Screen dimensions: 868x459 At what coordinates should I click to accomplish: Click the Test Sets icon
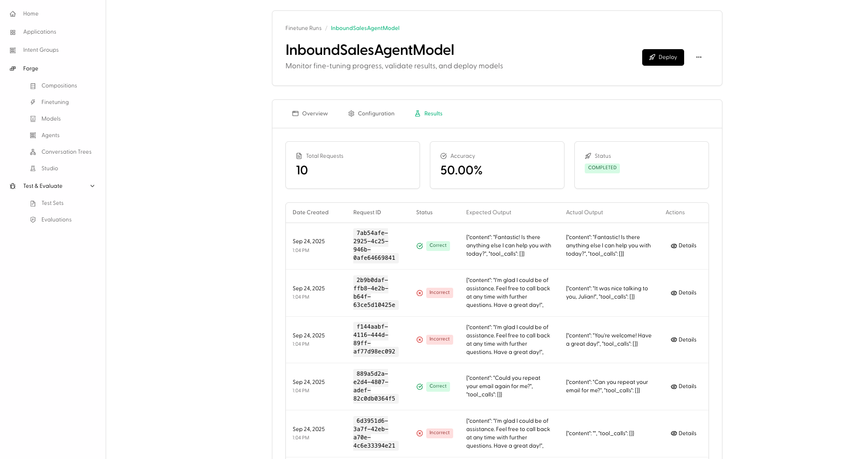(x=33, y=203)
